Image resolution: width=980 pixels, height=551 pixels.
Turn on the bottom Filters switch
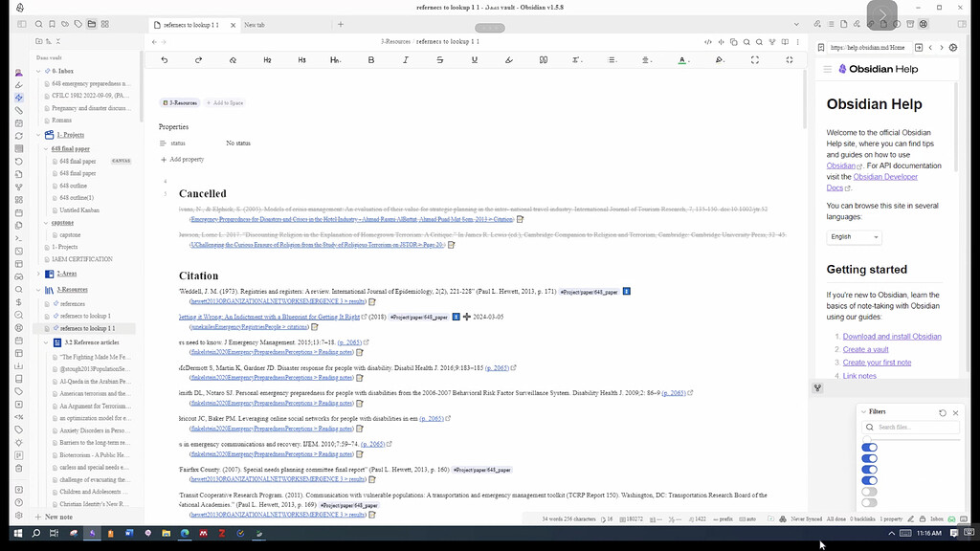click(x=869, y=501)
